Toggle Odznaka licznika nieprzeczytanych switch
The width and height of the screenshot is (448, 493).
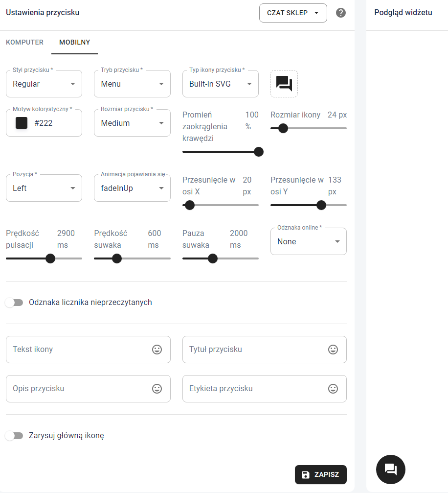click(15, 303)
